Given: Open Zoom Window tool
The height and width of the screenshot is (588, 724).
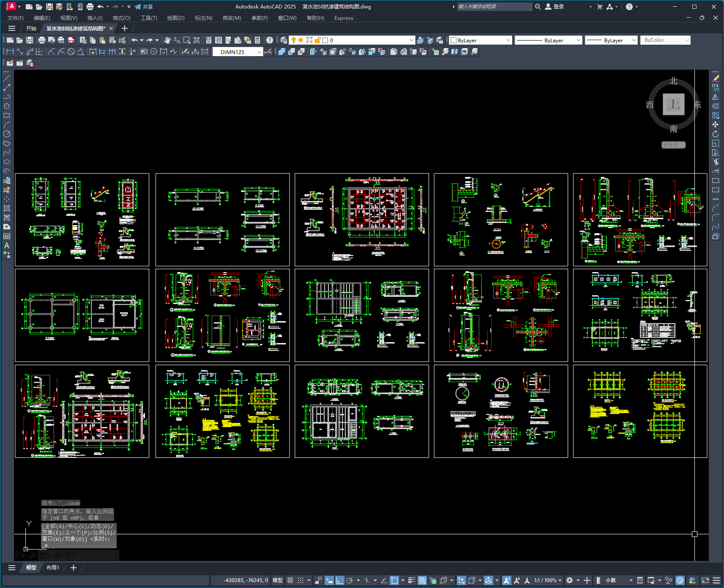Looking at the screenshot, I should pos(187,40).
